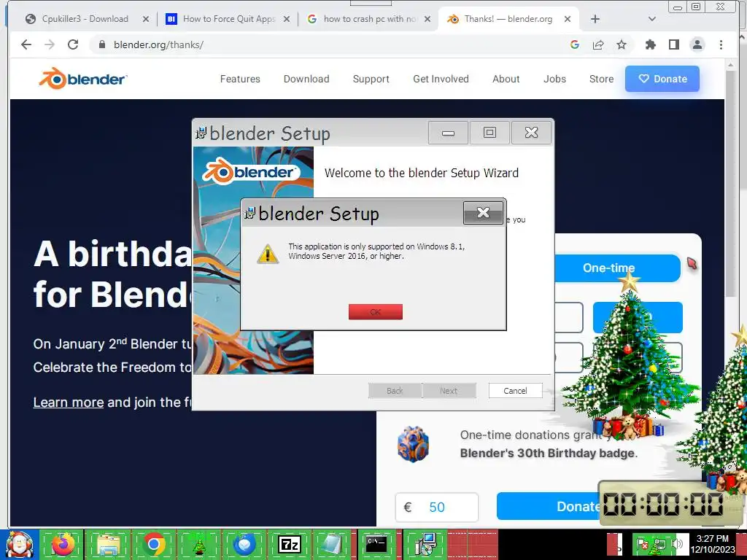Viewport: 747px width, 560px height.
Task: Toggle the browser side panel
Action: (673, 44)
